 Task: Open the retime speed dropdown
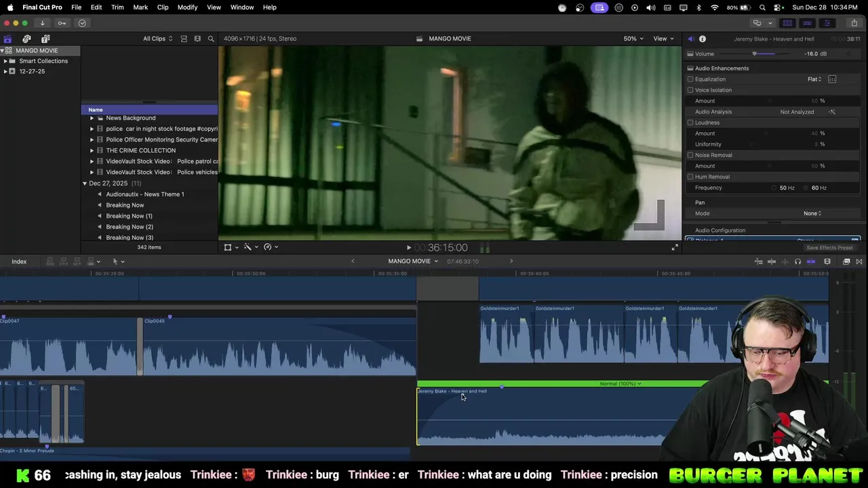[271, 247]
